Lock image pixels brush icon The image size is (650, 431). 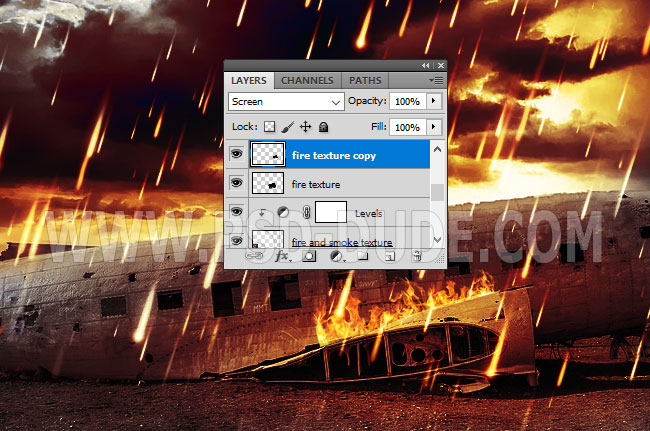[x=288, y=127]
